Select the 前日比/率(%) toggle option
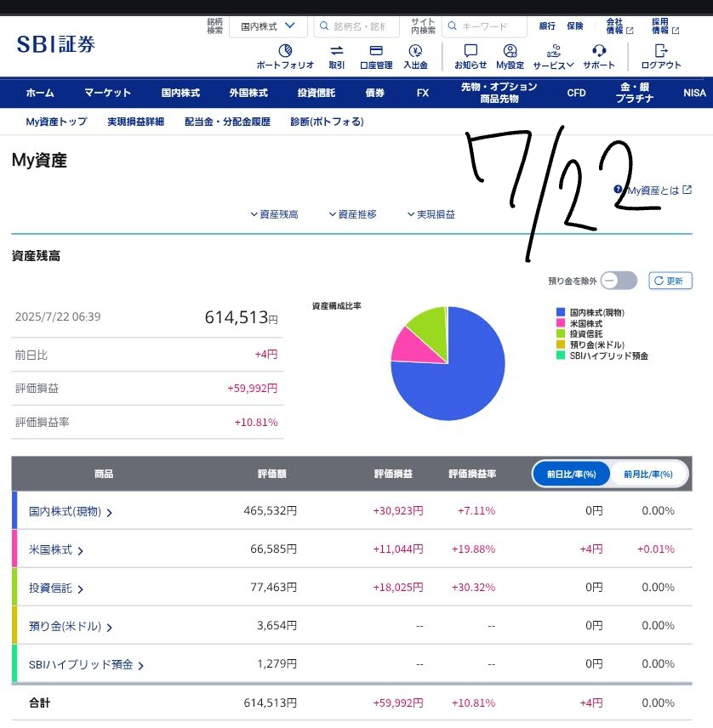The width and height of the screenshot is (713, 728). tap(571, 474)
